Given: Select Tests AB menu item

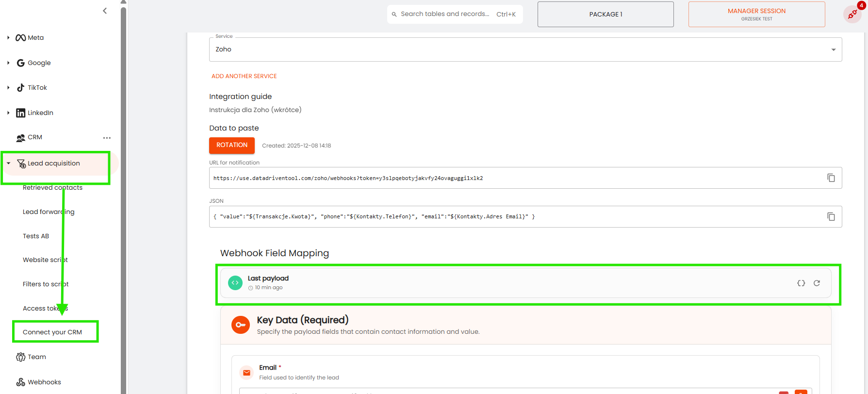Looking at the screenshot, I should tap(36, 236).
